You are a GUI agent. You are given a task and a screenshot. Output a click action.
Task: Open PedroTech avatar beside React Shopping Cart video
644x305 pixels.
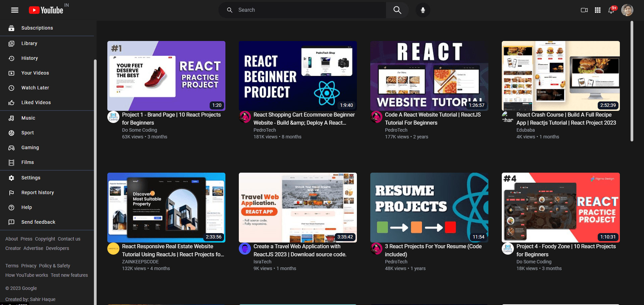point(245,117)
